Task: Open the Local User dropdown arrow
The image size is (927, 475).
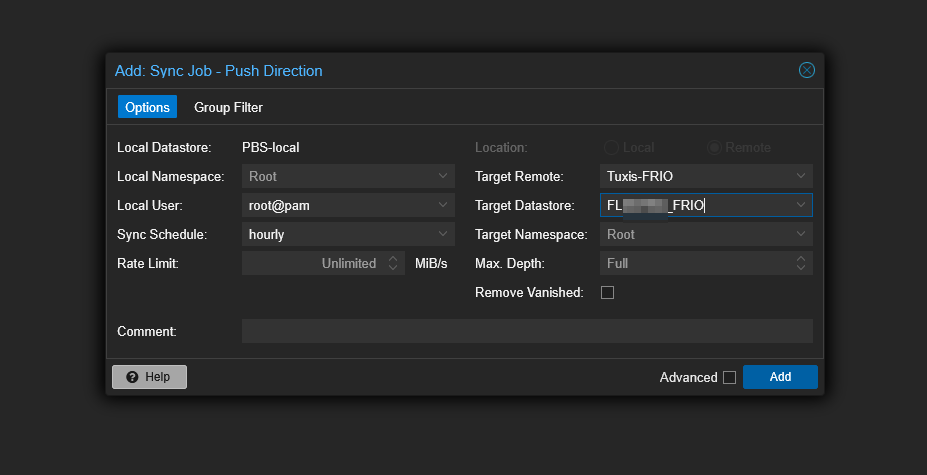Action: 443,205
